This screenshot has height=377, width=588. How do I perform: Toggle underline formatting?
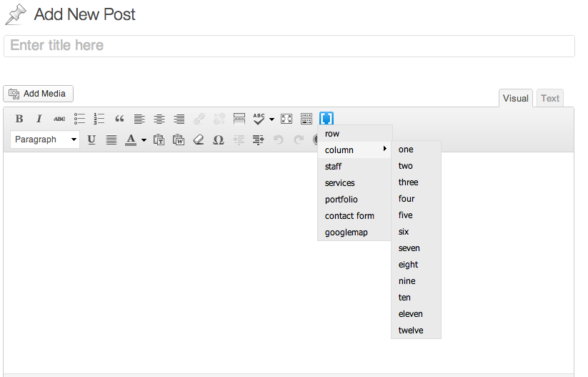tap(91, 139)
